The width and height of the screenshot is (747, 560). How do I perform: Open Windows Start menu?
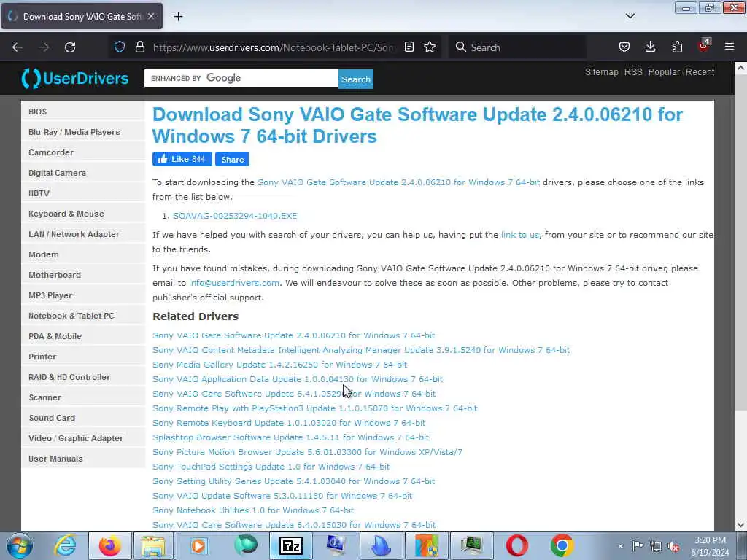coord(20,545)
